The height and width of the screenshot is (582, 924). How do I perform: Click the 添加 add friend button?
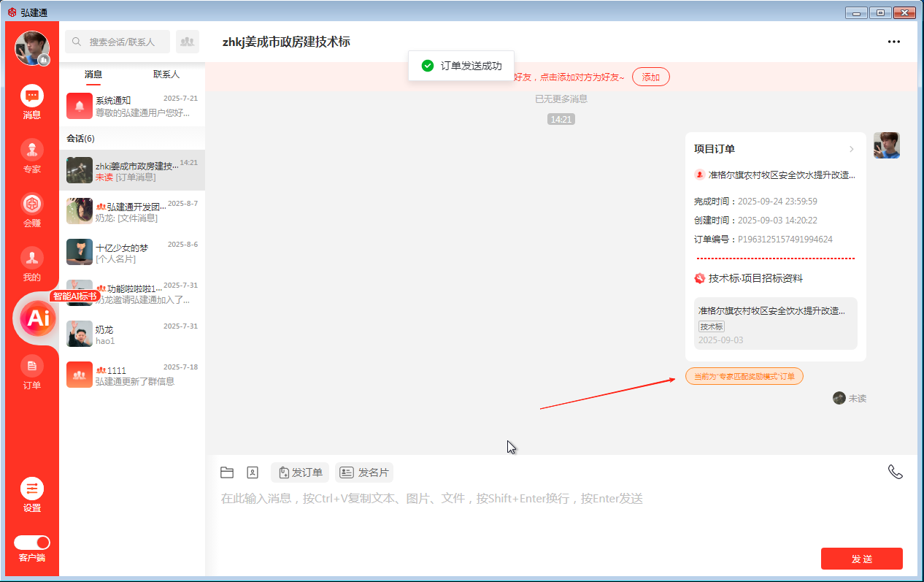click(x=650, y=77)
